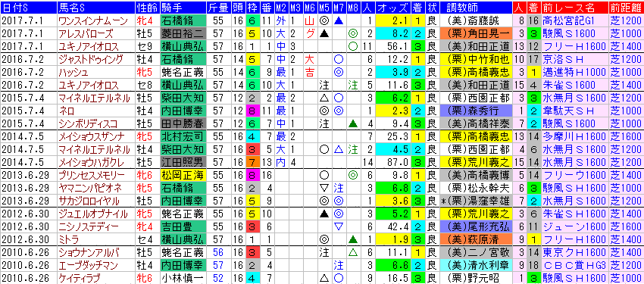This screenshot has width=644, height=284.
Task: Select horse name ネロ
Action: click(66, 111)
